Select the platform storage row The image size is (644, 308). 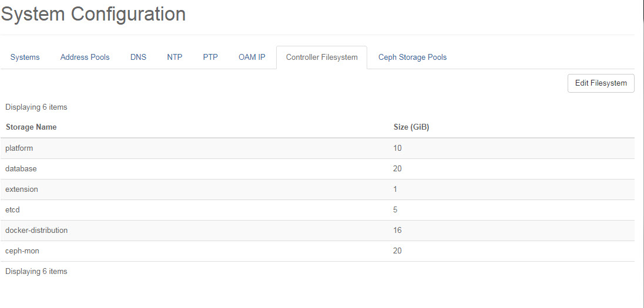[19, 148]
